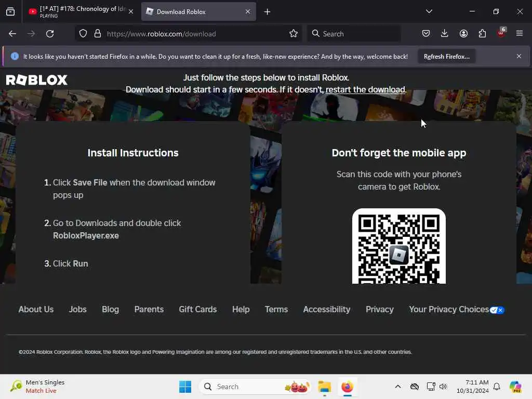Open the volume speaker tray icon
The width and height of the screenshot is (532, 399).
click(443, 387)
